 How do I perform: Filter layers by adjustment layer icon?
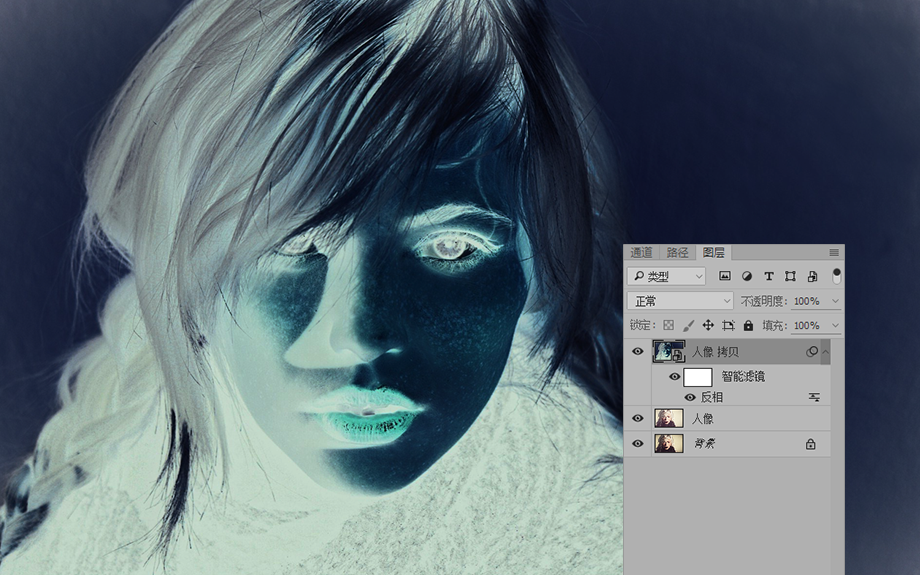747,276
